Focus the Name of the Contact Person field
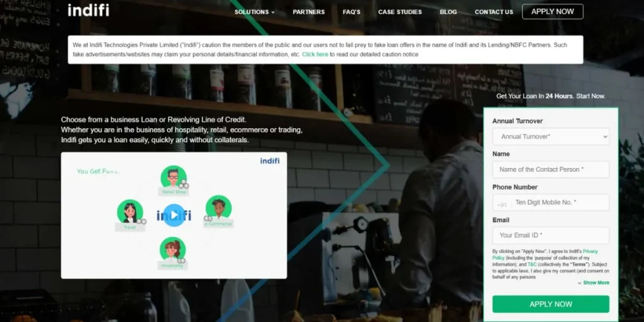Image resolution: width=644 pixels, height=322 pixels. 551,170
